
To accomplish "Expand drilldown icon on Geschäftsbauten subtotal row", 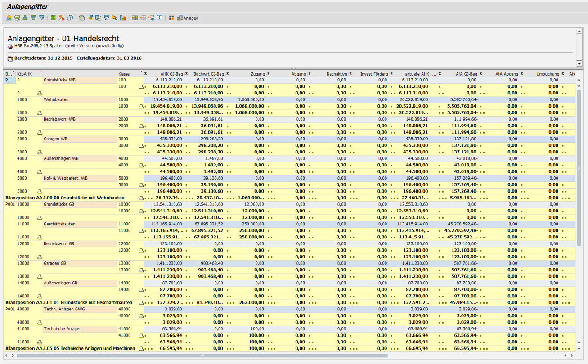I will pos(141,230).
